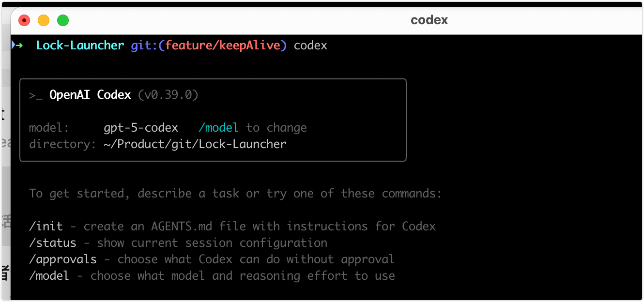
Task: Click the "codex" window title text
Action: coord(429,20)
